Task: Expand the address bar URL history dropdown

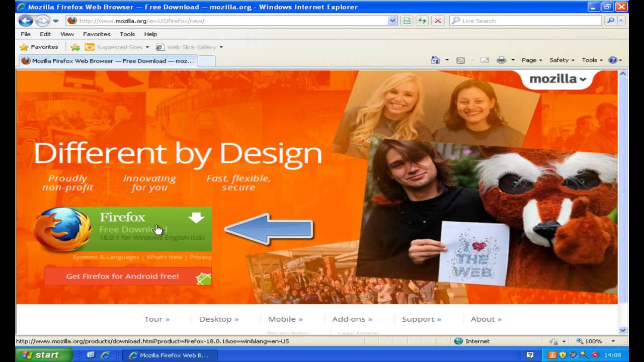Action: (x=392, y=21)
